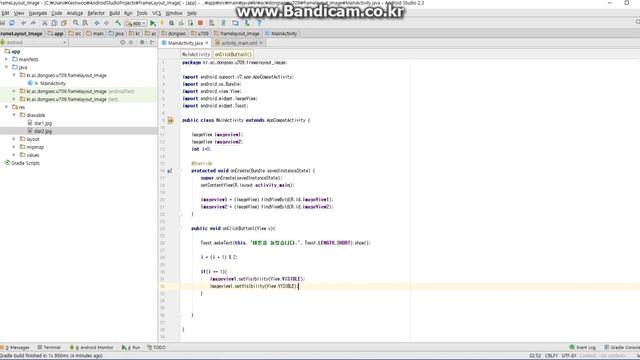This screenshot has width=640, height=360.
Task: Click the Navigate Forward toolbar arrow
Action: point(107,23)
